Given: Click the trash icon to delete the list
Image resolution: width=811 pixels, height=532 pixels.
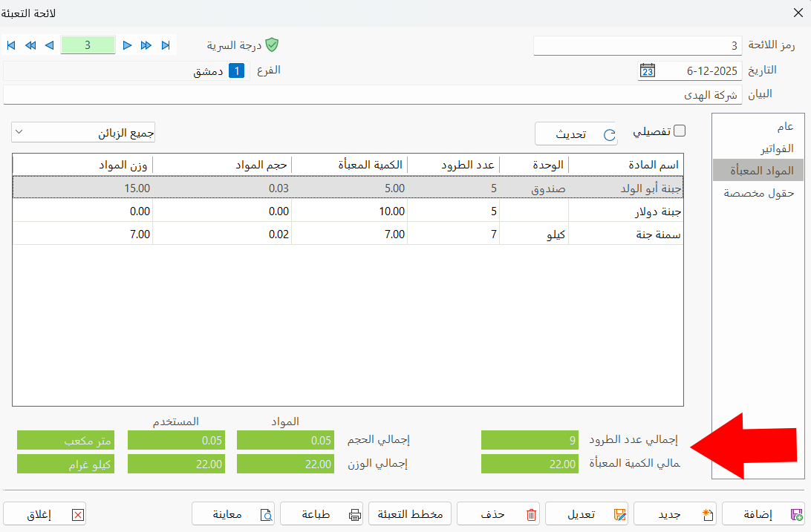Looking at the screenshot, I should pyautogui.click(x=532, y=513).
